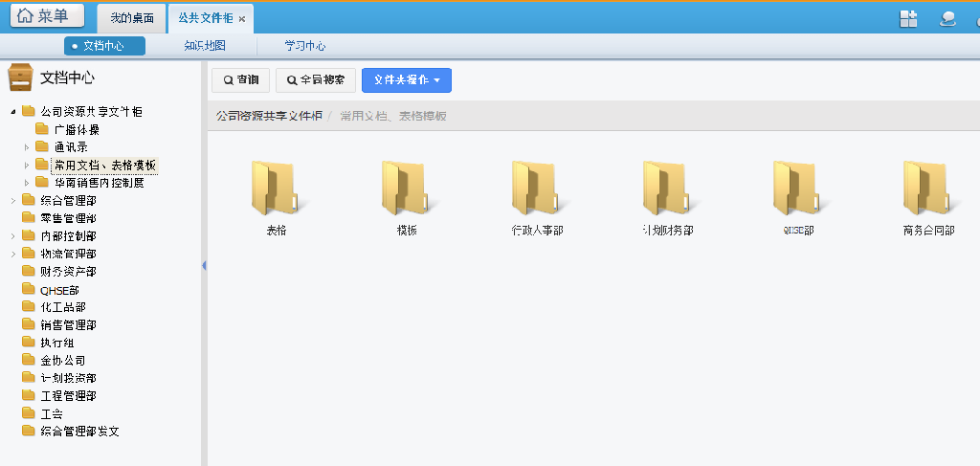Expand the 综合管理部 tree node
980x466 pixels.
pyautogui.click(x=13, y=201)
